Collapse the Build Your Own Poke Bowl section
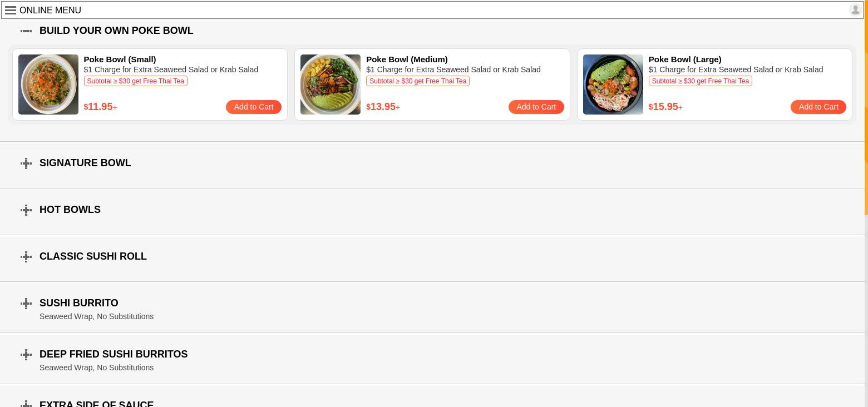 tap(26, 31)
